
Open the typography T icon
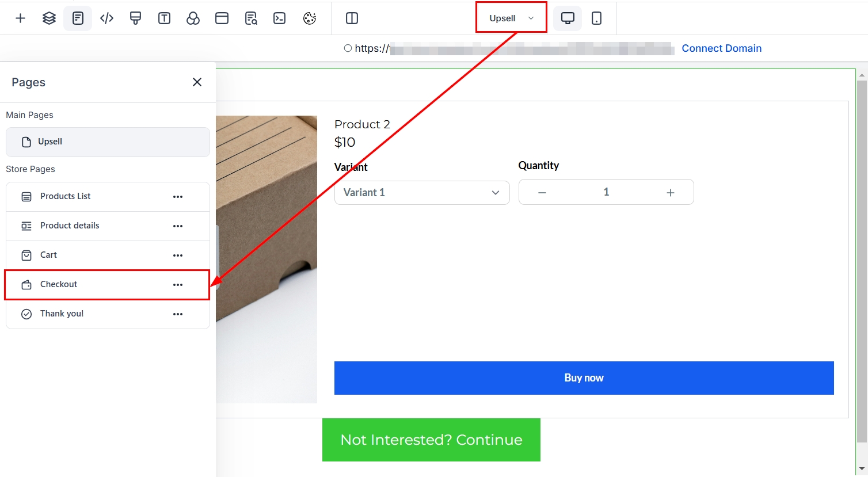click(164, 18)
